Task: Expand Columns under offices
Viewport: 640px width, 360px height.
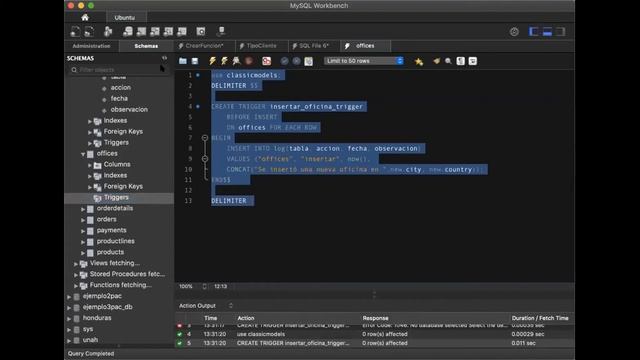Action: pyautogui.click(x=90, y=165)
